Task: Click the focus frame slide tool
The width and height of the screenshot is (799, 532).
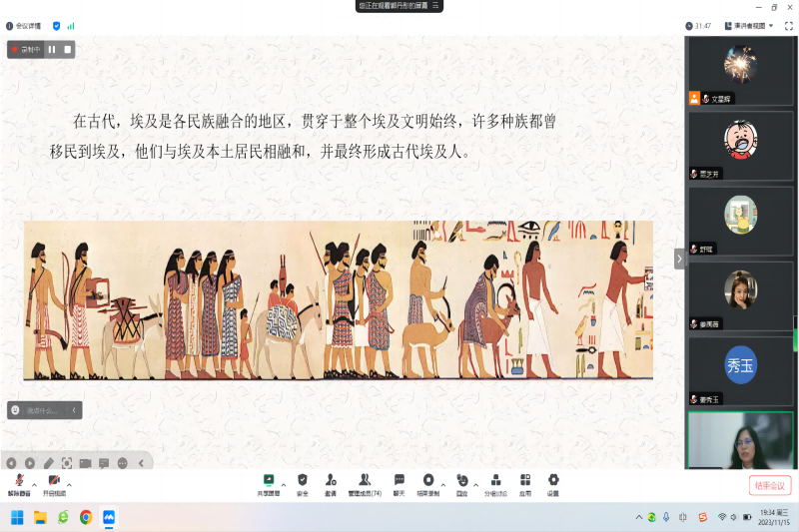Action: tap(67, 463)
